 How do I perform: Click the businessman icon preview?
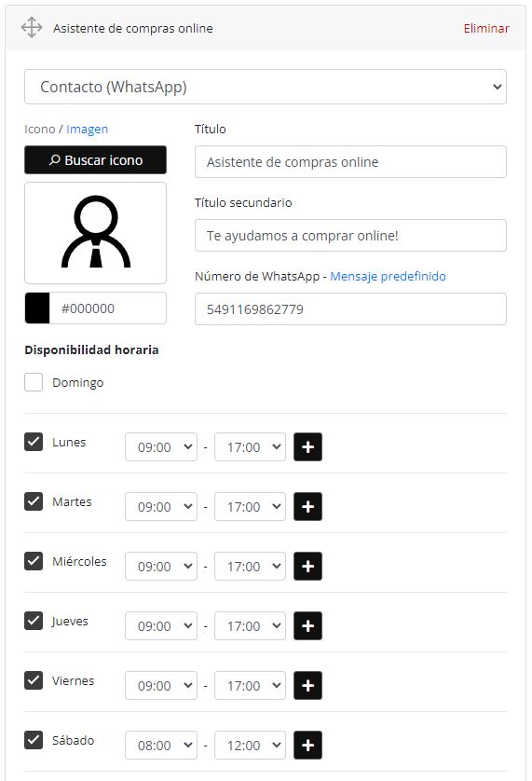95,233
